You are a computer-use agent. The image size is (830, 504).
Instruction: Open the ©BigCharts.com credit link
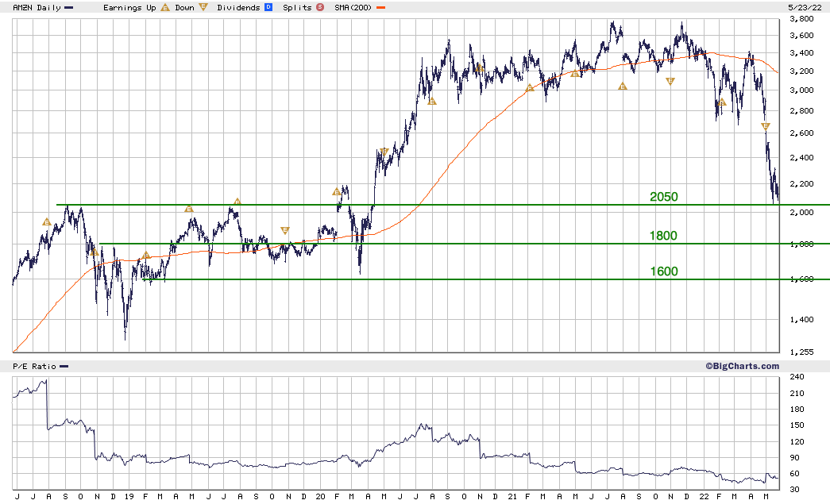742,366
